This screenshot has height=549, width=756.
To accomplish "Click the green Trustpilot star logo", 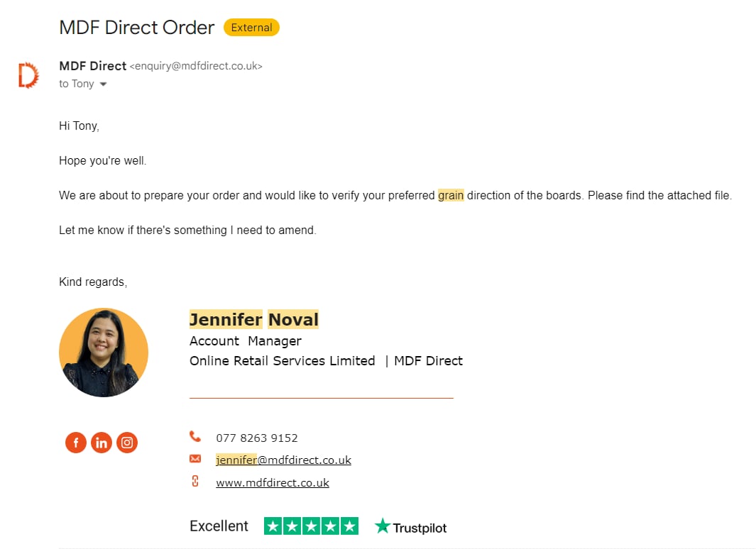I will point(383,526).
